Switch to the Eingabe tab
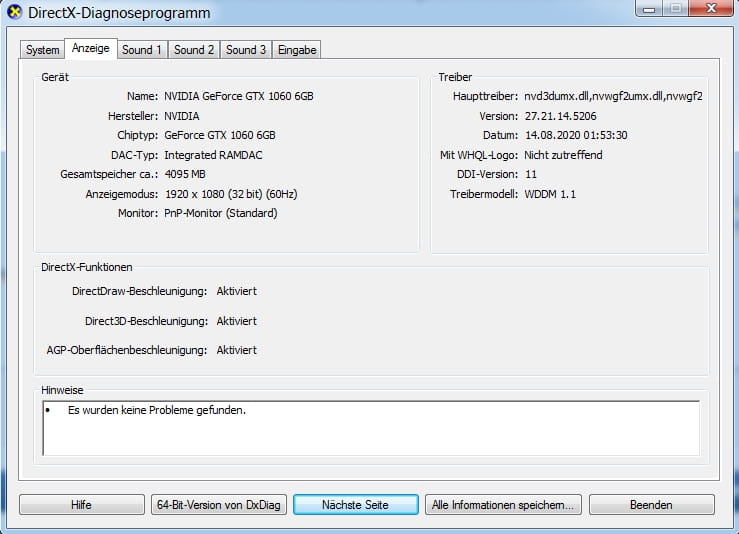Viewport: 739px width, 534px height. (x=297, y=50)
